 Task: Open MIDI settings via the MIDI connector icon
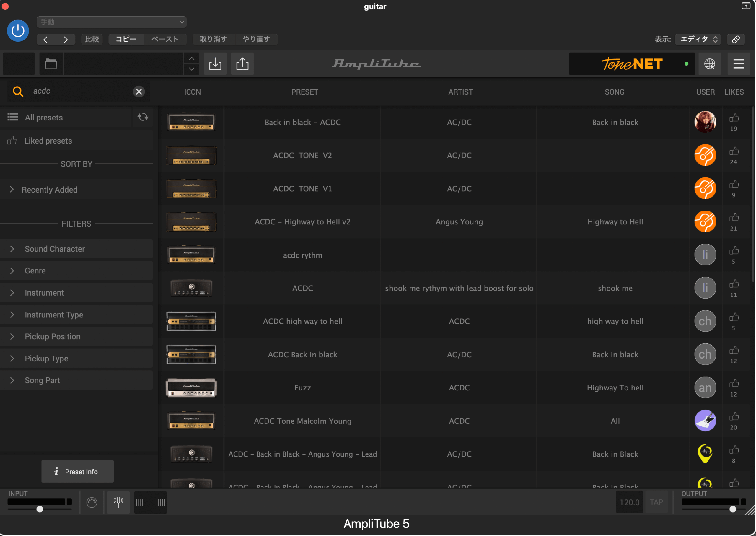[x=92, y=502]
